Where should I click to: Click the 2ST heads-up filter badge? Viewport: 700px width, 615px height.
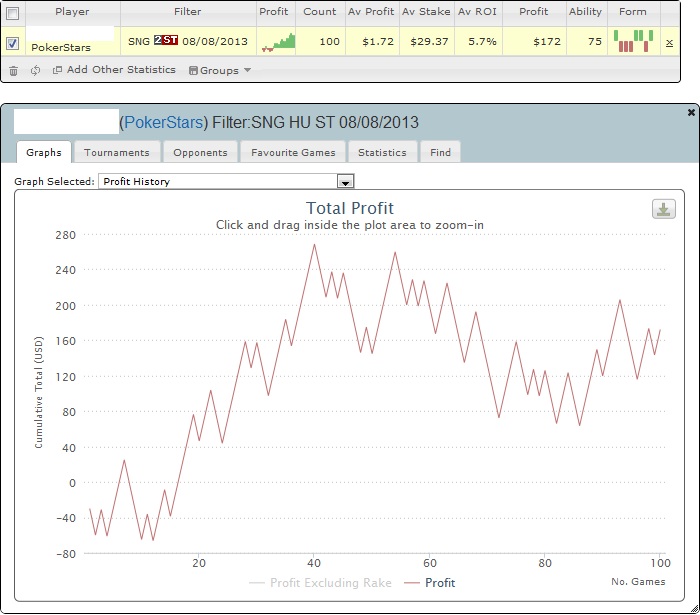(166, 41)
